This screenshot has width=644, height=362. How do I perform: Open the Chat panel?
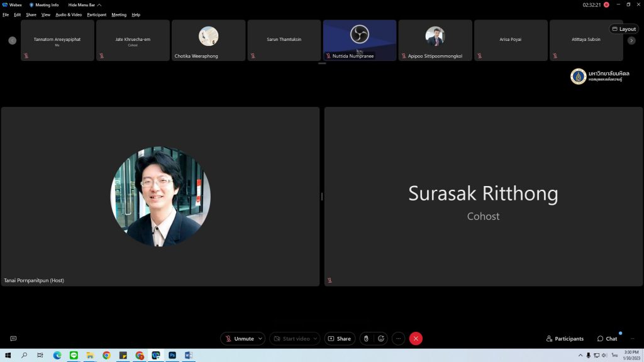(x=608, y=339)
